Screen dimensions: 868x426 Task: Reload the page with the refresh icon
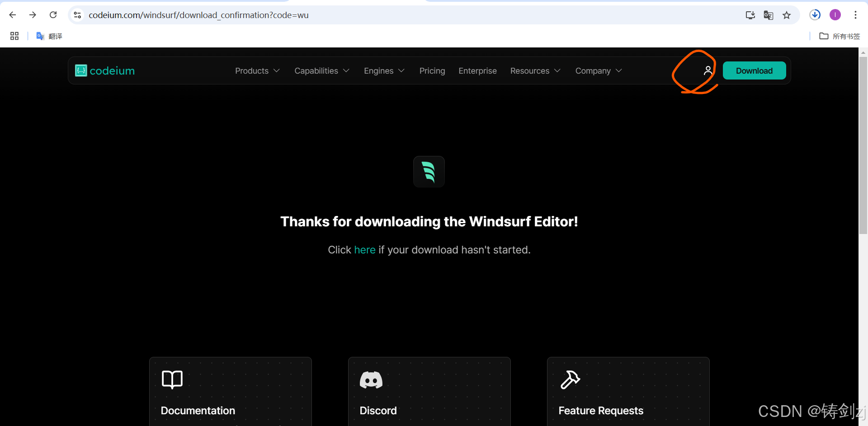pos(53,15)
